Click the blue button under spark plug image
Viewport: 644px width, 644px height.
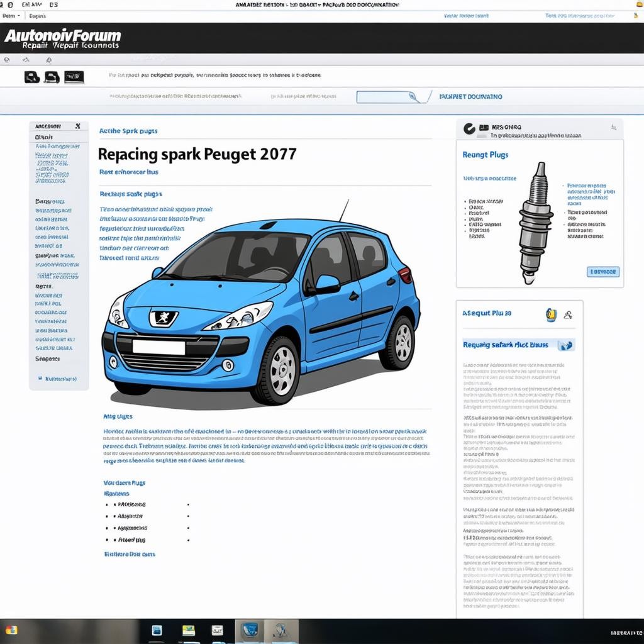pyautogui.click(x=602, y=272)
